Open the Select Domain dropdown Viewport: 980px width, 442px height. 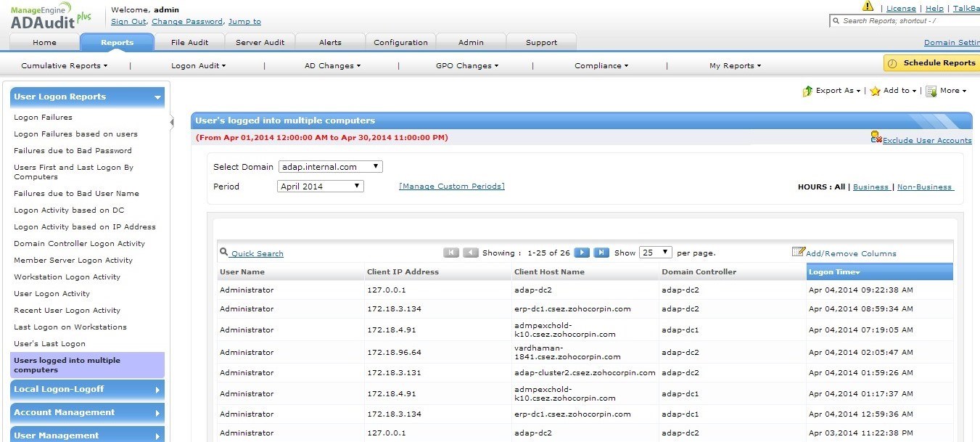330,167
